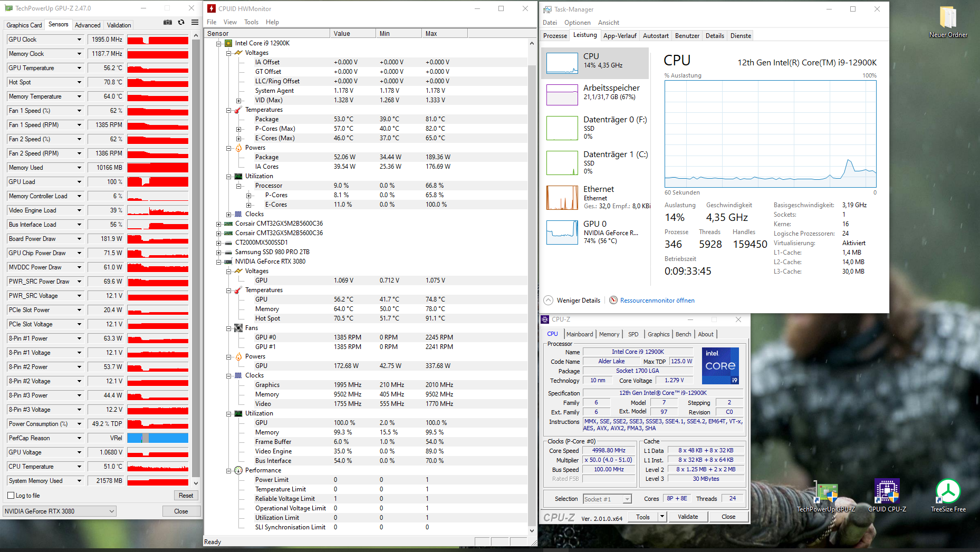The height and width of the screenshot is (552, 980).
Task: Open the Mainboard tab in CPU-Z
Action: [580, 334]
